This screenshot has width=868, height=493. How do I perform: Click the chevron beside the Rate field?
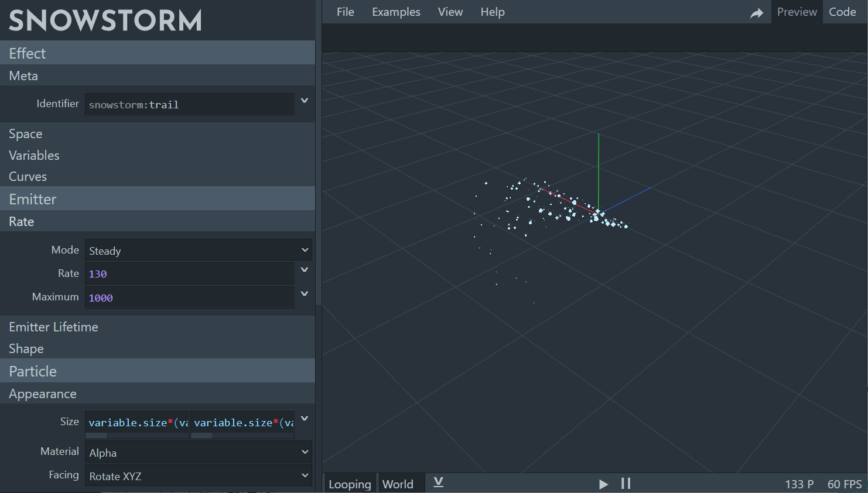tap(305, 270)
